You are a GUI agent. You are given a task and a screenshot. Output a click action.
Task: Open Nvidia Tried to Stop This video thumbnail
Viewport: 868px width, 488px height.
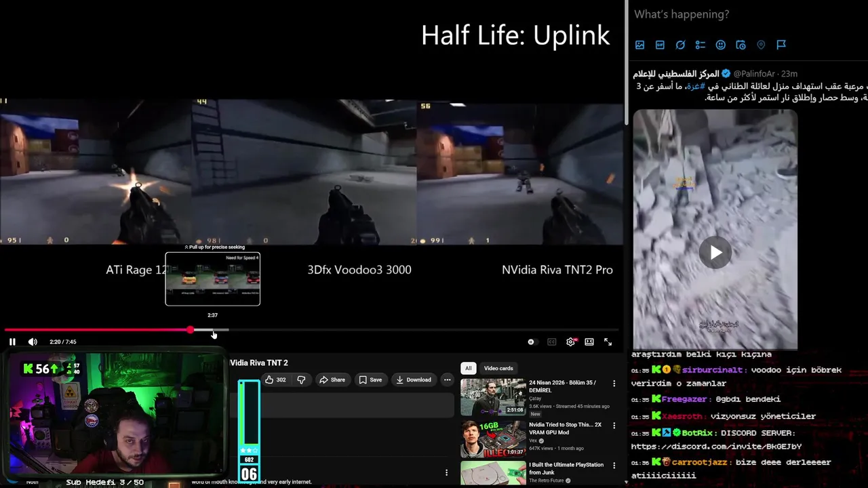[493, 439]
